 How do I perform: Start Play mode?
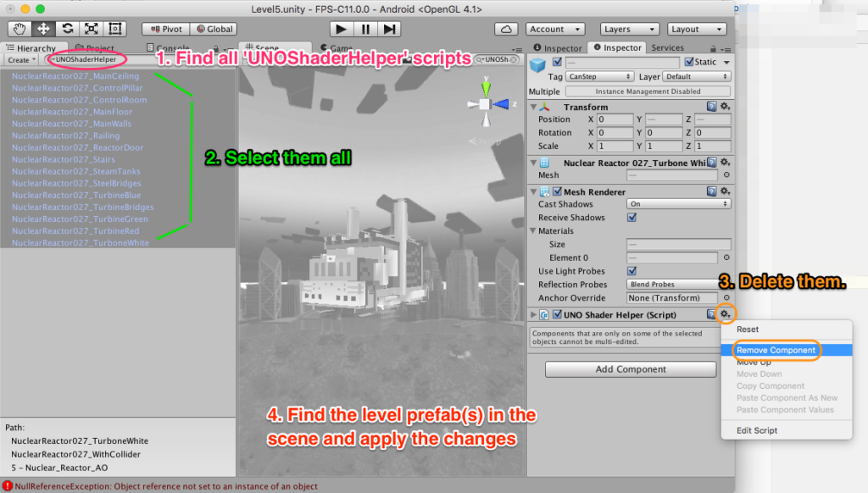click(x=342, y=29)
